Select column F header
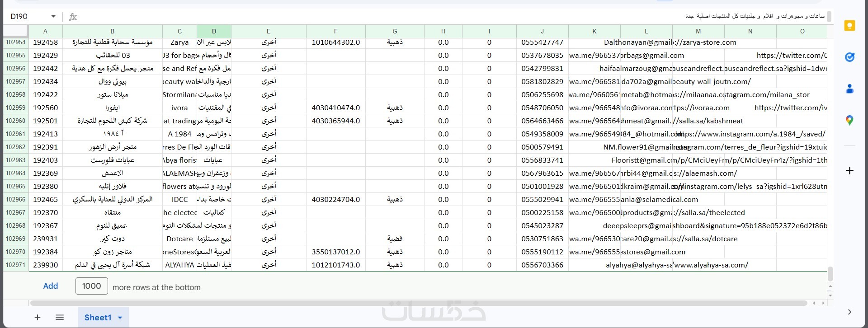Screen dimensions: 868x328 tap(336, 31)
